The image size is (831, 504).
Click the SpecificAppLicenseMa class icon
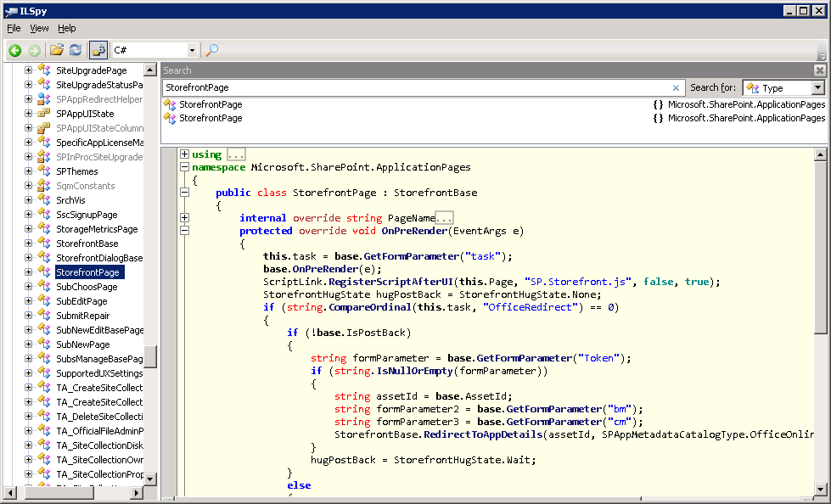click(44, 142)
